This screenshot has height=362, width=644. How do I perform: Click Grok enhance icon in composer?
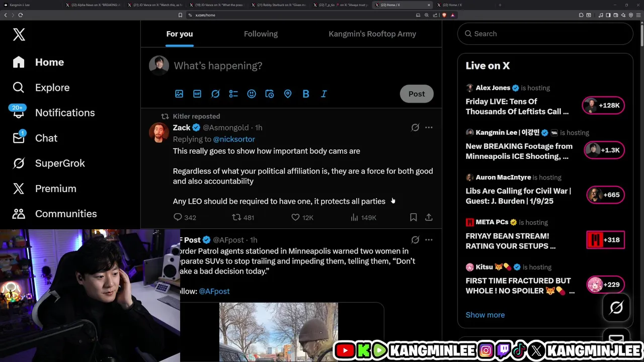point(215,94)
